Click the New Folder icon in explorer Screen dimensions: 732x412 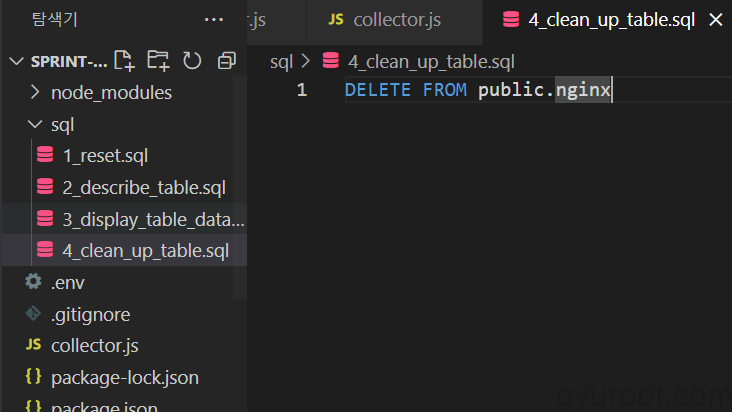click(158, 61)
